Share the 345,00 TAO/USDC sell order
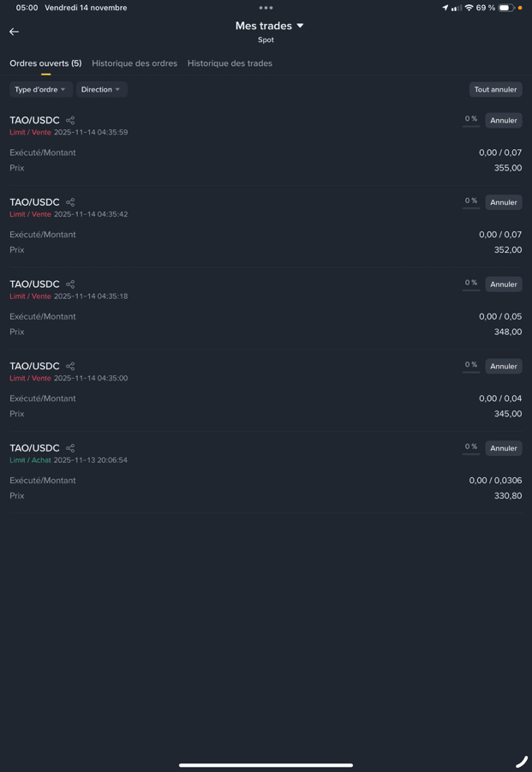Image resolution: width=532 pixels, height=772 pixels. tap(70, 367)
